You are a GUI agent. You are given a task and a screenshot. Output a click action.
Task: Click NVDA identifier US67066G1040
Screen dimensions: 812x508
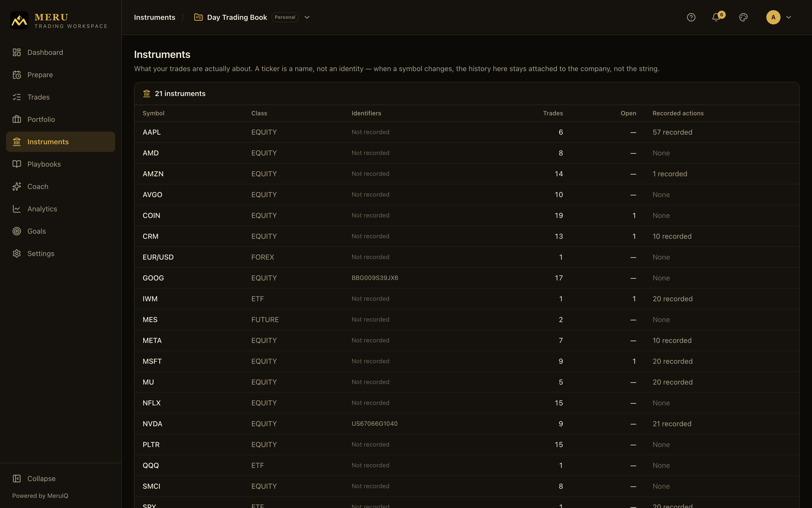tap(375, 424)
